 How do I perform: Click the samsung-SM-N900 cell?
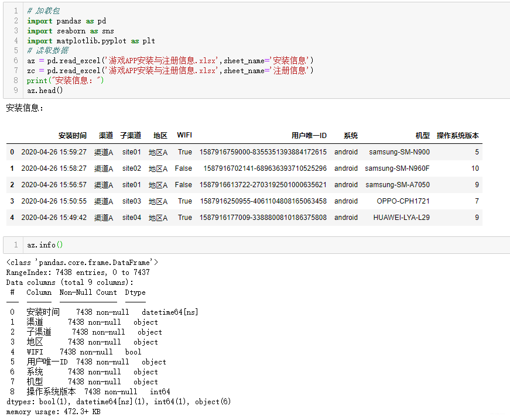pos(399,152)
